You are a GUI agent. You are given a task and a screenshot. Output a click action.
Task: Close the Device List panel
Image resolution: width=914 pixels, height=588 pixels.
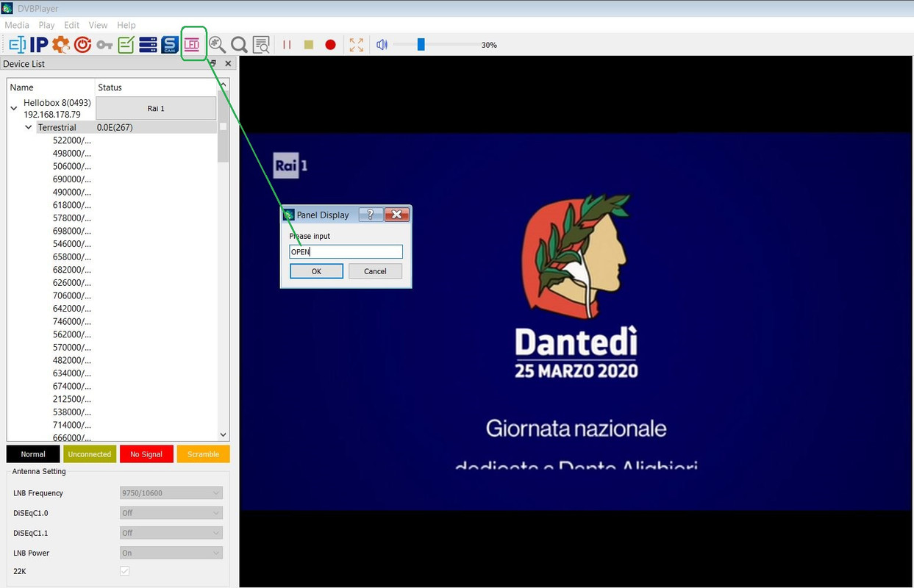coord(228,64)
